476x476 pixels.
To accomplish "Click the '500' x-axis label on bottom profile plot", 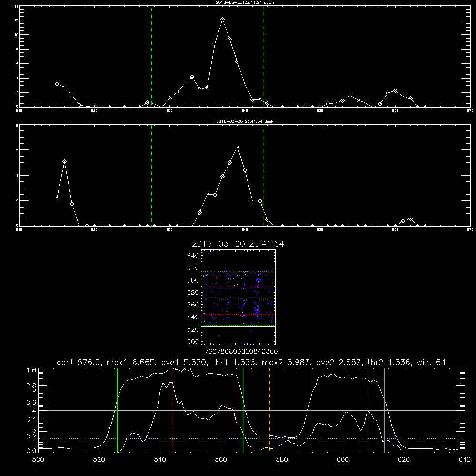I will 38,460.
